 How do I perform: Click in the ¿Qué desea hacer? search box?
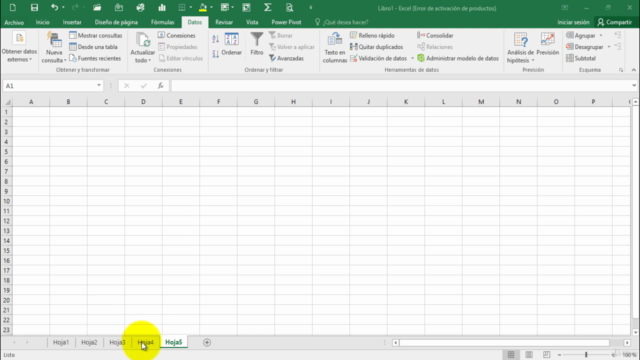pyautogui.click(x=346, y=22)
